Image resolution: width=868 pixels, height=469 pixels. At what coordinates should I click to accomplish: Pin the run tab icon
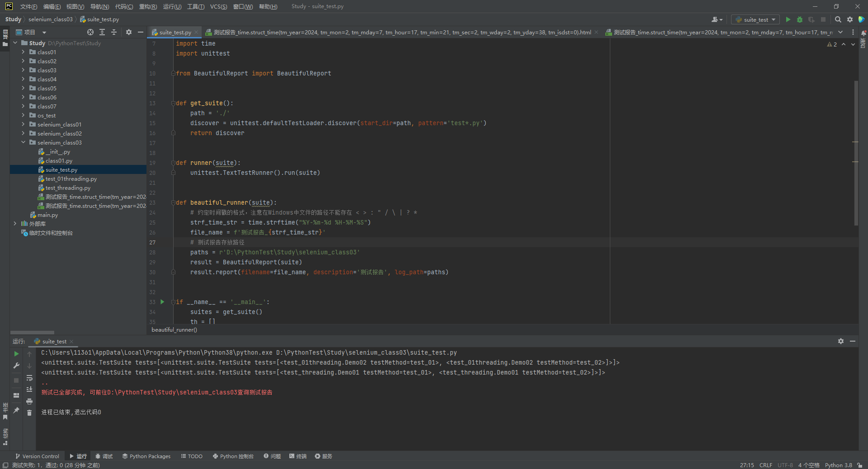click(16, 410)
